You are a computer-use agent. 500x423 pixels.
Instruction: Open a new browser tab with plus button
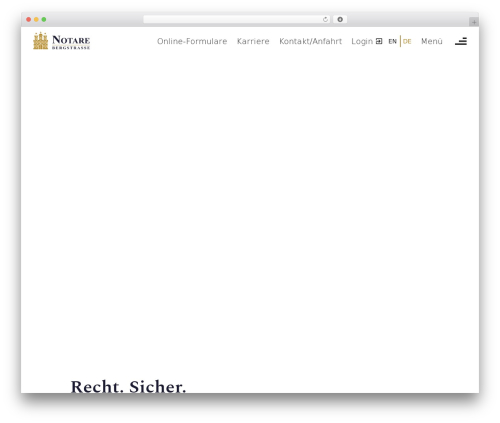click(x=474, y=22)
